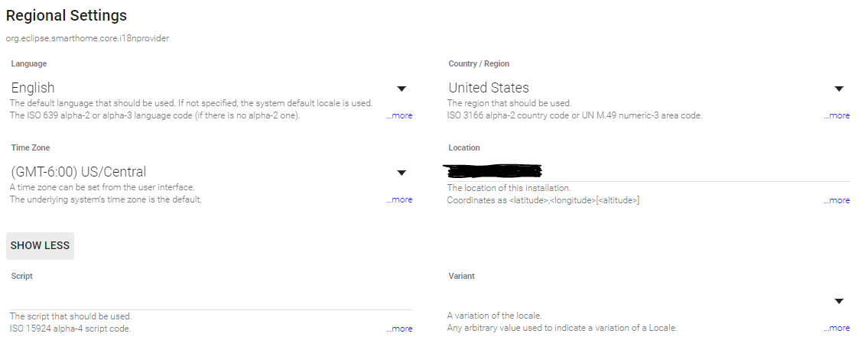Open the Language dropdown arrow
Image resolution: width=868 pixels, height=353 pixels.
click(x=401, y=89)
